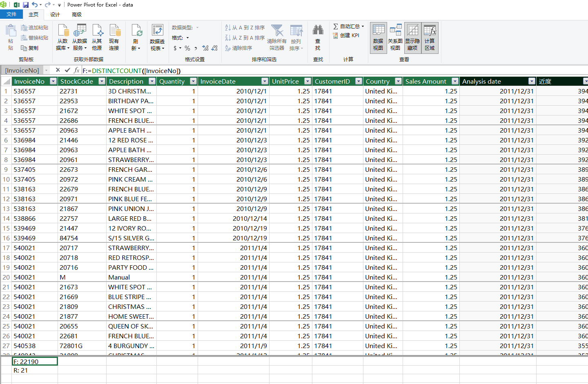Open Analysis date column filter dropdown

(x=532, y=81)
